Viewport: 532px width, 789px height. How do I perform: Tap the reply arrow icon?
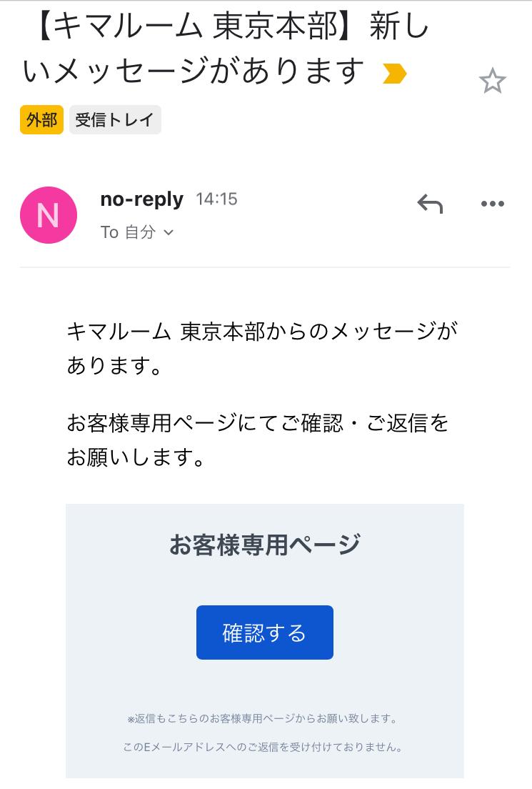coord(430,204)
